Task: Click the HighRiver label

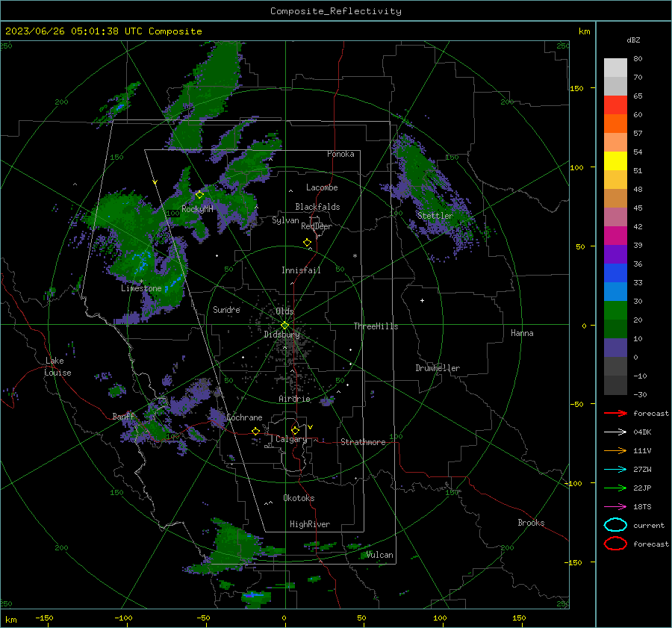Action: pyautogui.click(x=310, y=524)
